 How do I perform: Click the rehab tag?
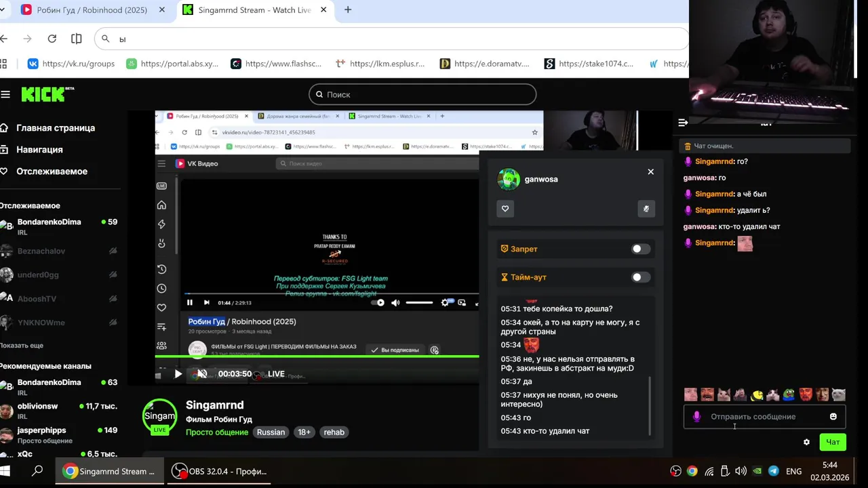334,432
